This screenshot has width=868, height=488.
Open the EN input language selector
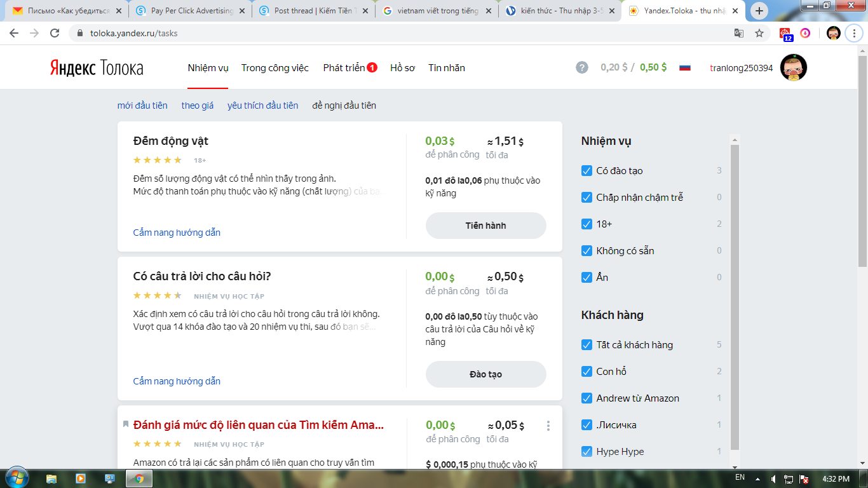[740, 477]
